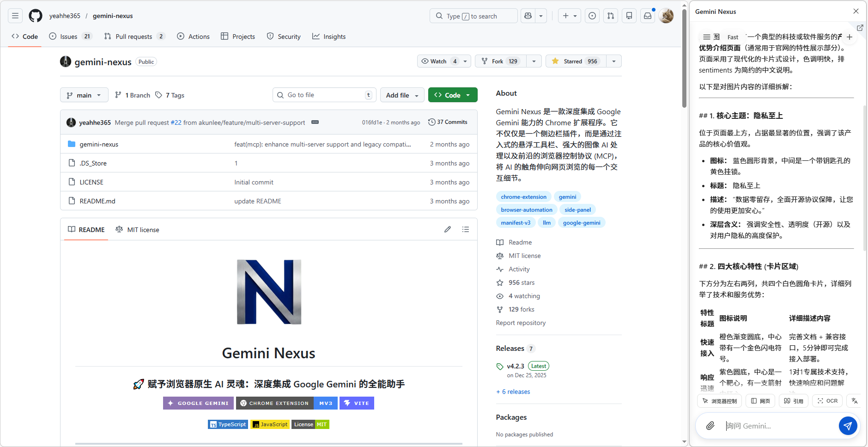Open the Copilot chat icon in header
Image resolution: width=868 pixels, height=447 pixels.
[528, 16]
